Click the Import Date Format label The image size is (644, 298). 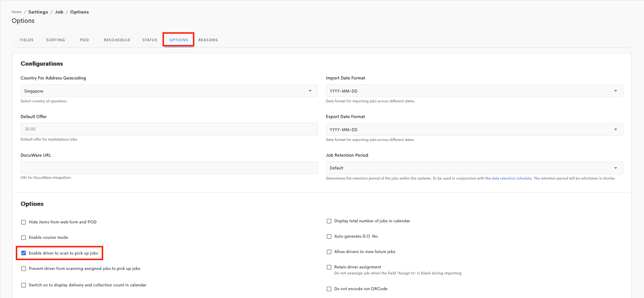(346, 78)
